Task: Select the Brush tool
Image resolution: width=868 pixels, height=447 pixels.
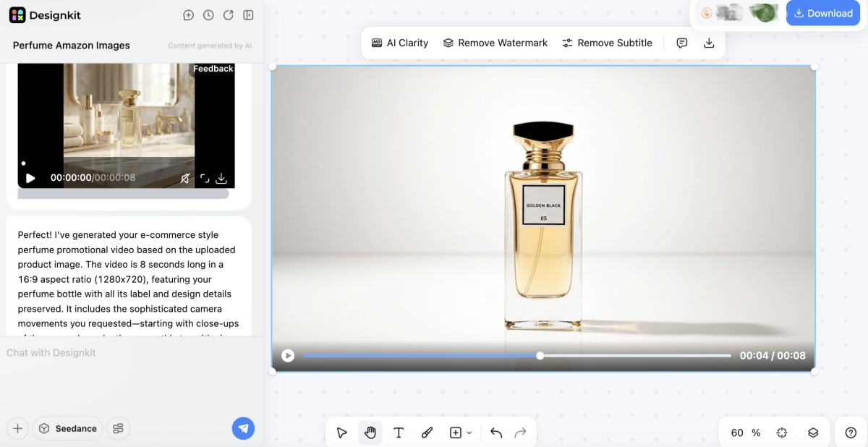Action: coord(427,432)
